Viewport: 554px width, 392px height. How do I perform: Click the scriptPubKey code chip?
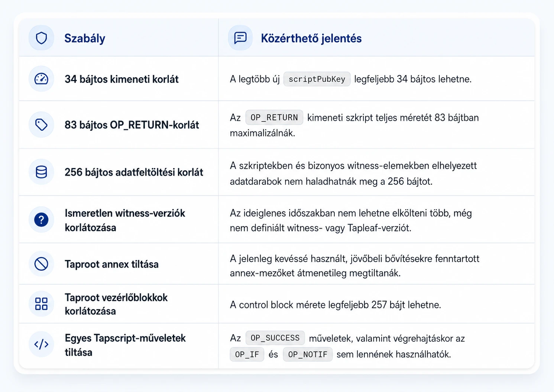coord(317,79)
